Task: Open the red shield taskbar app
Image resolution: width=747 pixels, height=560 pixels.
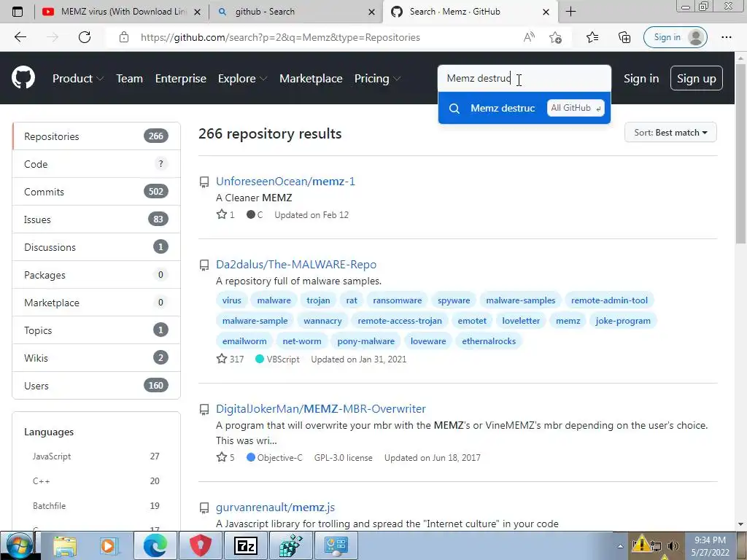Action: click(x=201, y=545)
